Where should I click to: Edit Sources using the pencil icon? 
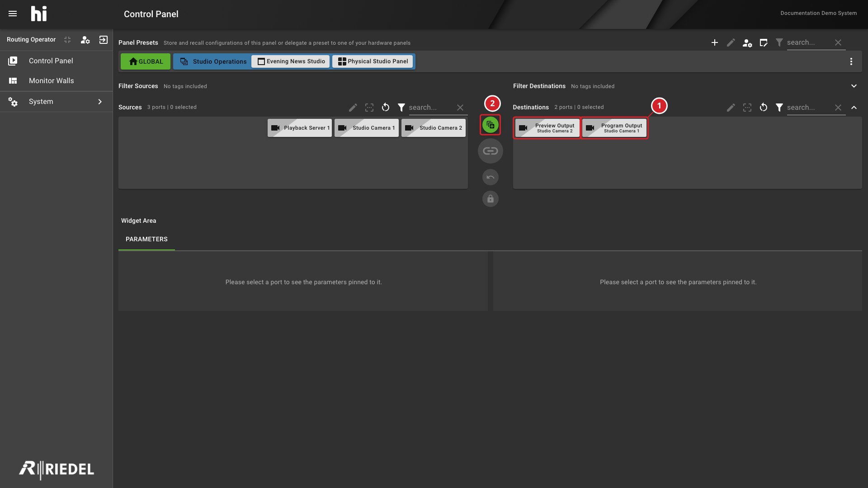pos(353,108)
